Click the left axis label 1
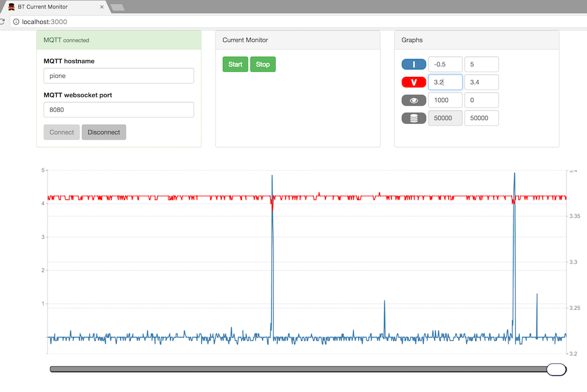Viewport: 587px width, 392px height. click(x=42, y=304)
